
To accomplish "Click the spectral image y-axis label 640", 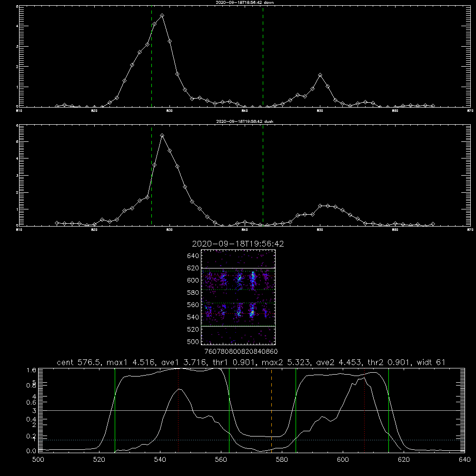I will (193, 256).
